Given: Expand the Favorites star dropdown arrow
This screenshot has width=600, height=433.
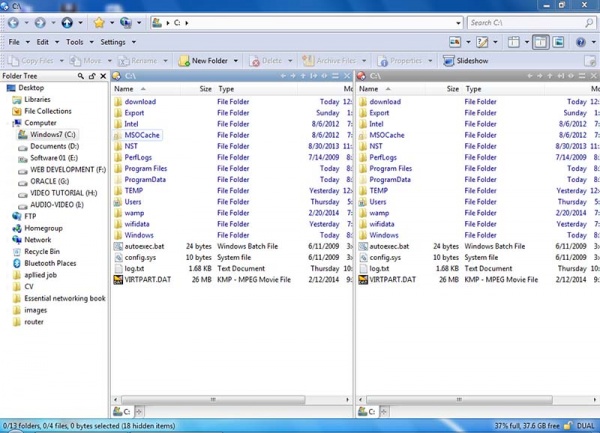Looking at the screenshot, I should [x=112, y=23].
